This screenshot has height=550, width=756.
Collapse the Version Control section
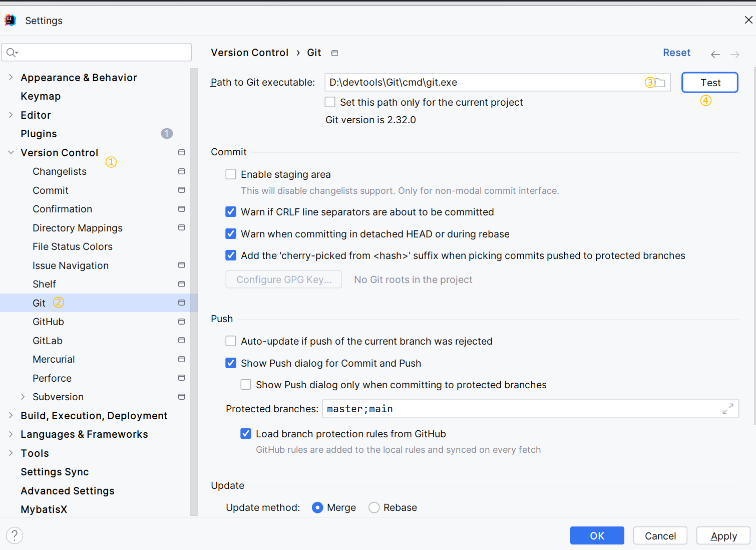click(11, 152)
